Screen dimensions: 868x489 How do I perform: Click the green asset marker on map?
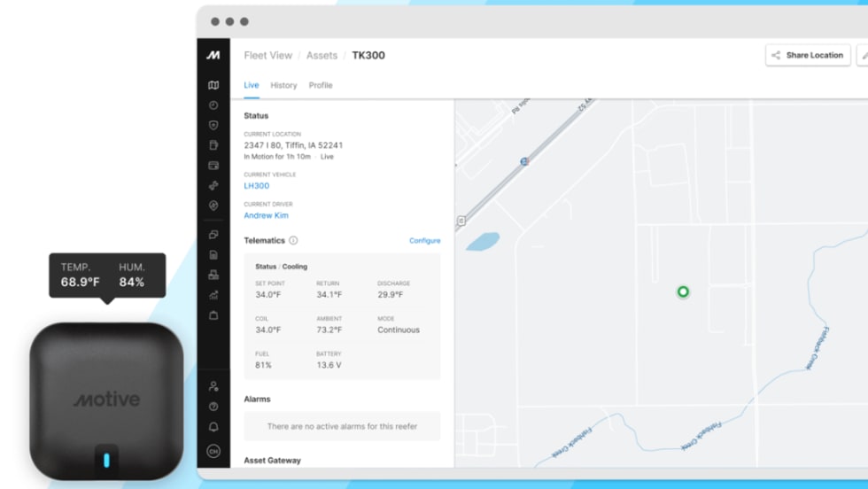tap(683, 291)
